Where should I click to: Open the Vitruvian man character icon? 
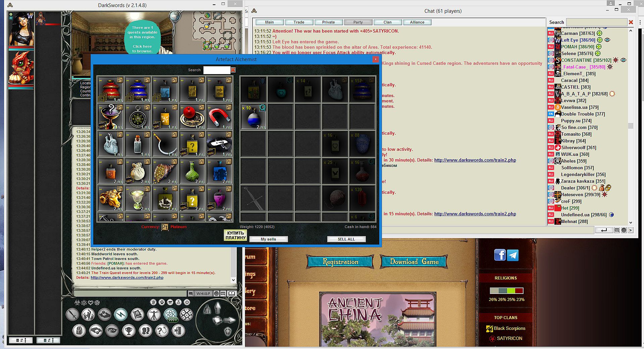154,315
